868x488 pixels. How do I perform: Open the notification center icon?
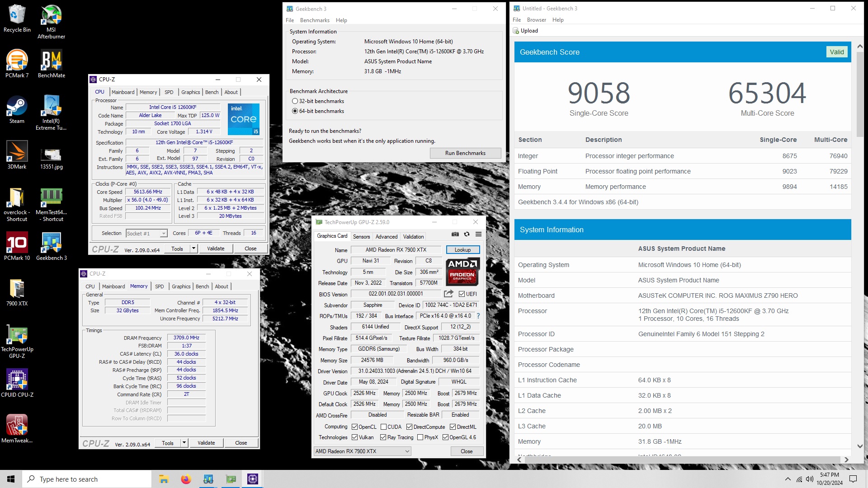tap(853, 479)
